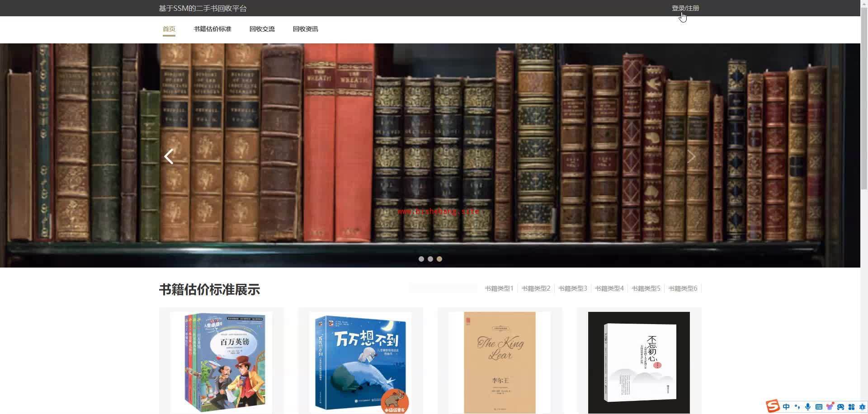Open Sogou toolbox four-squares icon
Screen dimensions: 868x414
[851, 407]
